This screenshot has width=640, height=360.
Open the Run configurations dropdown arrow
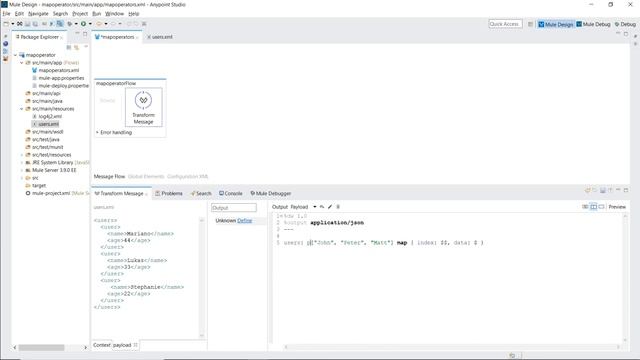click(90, 24)
